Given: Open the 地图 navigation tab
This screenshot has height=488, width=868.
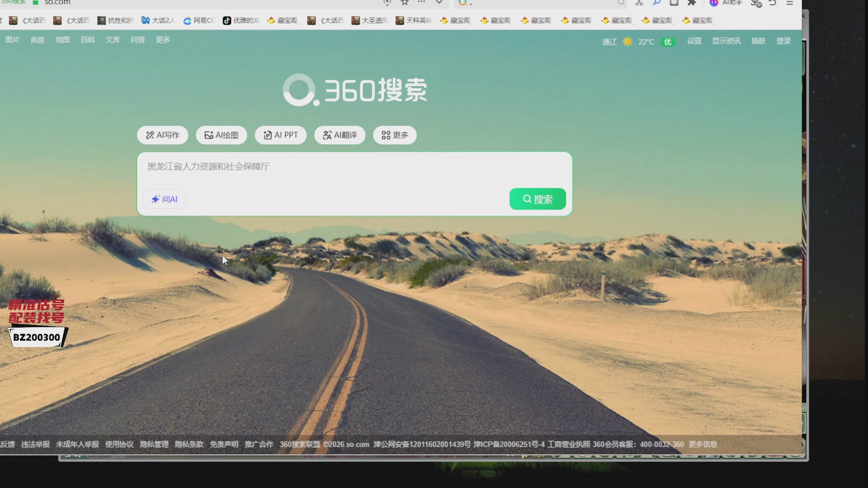Looking at the screenshot, I should pyautogui.click(x=62, y=40).
